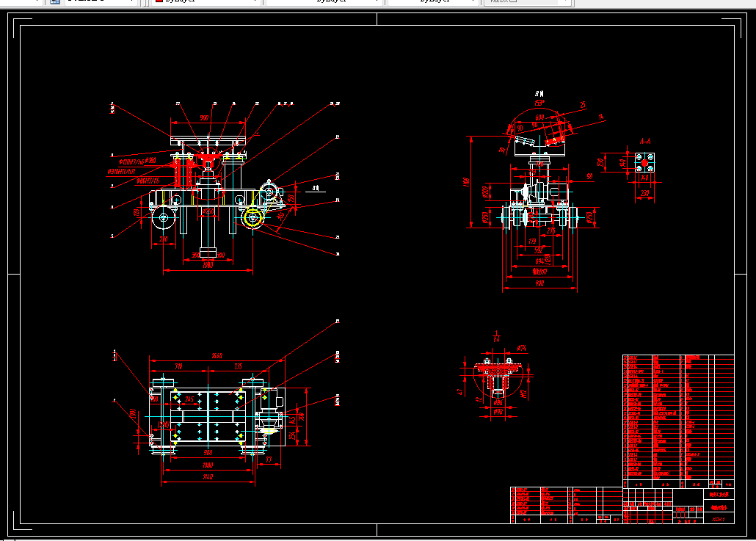Select the 1188 overall height dimension
756x541 pixels.
click(x=466, y=182)
